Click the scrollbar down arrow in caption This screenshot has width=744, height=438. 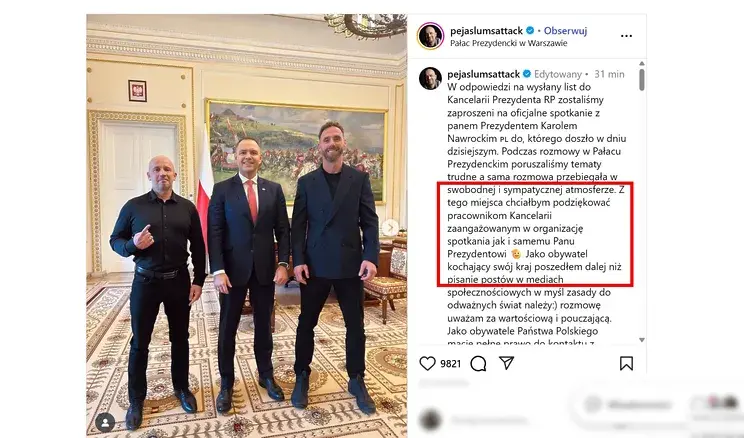tap(642, 340)
